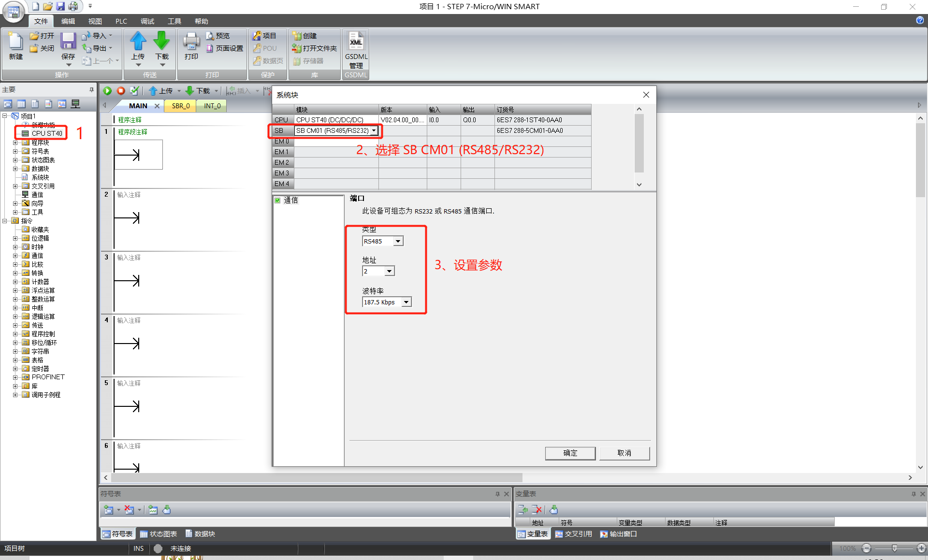Image resolution: width=928 pixels, height=560 pixels.
Task: Open the 类型 RS485 dropdown
Action: [x=398, y=241]
